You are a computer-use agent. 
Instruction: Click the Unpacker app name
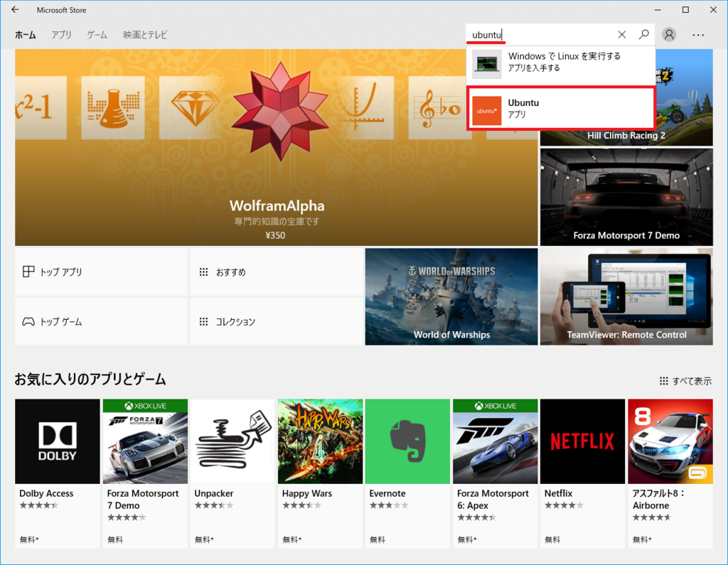click(x=213, y=493)
